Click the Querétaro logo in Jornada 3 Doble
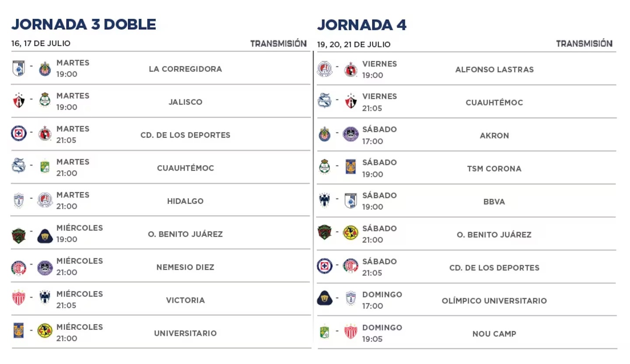The width and height of the screenshot is (630, 364). [x=18, y=69]
